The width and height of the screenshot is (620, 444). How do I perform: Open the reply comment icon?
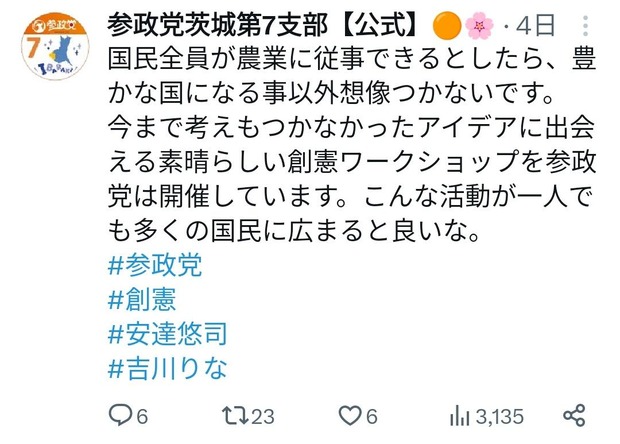(x=121, y=415)
